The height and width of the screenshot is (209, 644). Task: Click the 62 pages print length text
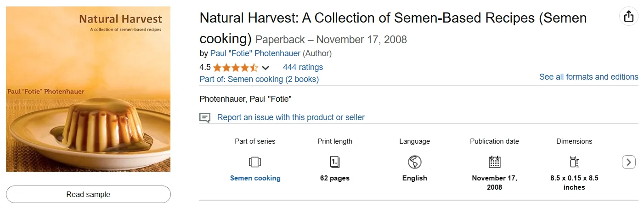pos(335,178)
